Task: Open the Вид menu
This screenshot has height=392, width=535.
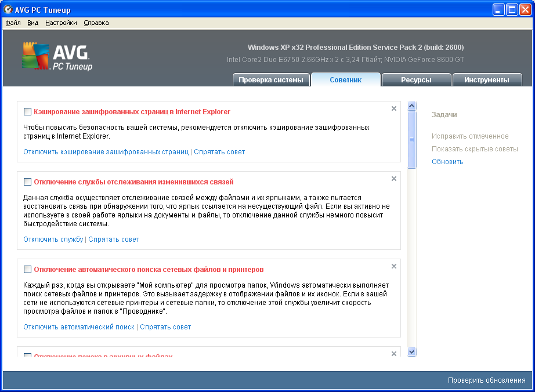Action: [x=32, y=23]
